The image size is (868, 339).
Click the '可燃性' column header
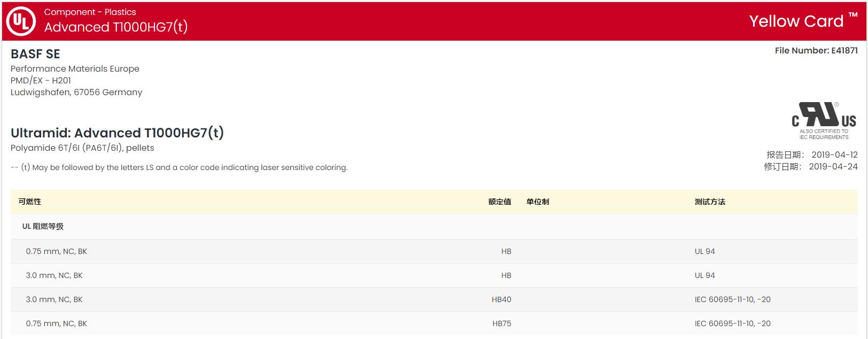pyautogui.click(x=30, y=202)
